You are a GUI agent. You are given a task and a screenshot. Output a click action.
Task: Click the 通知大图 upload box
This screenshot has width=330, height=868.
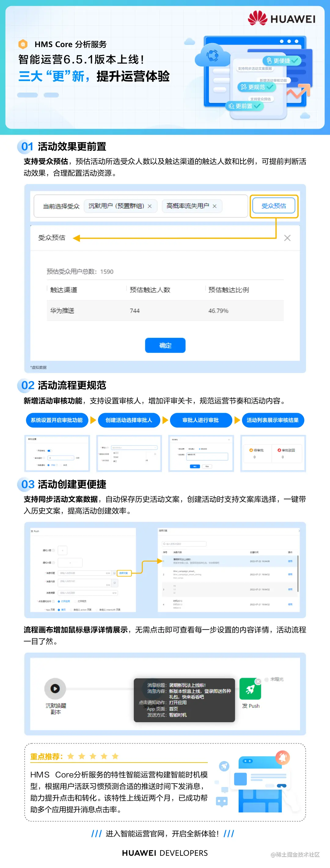[70, 562]
